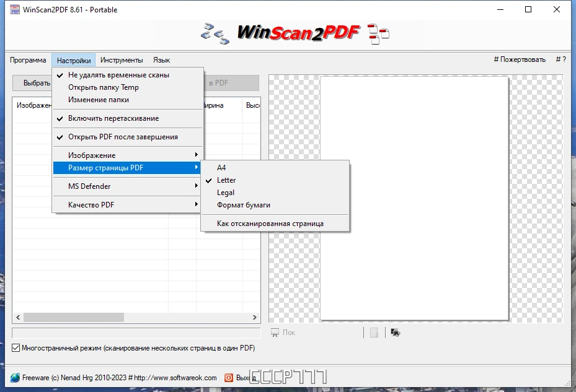Image resolution: width=576 pixels, height=392 pixels.
Task: Minimize the WinScan2PDF window
Action: click(500, 9)
